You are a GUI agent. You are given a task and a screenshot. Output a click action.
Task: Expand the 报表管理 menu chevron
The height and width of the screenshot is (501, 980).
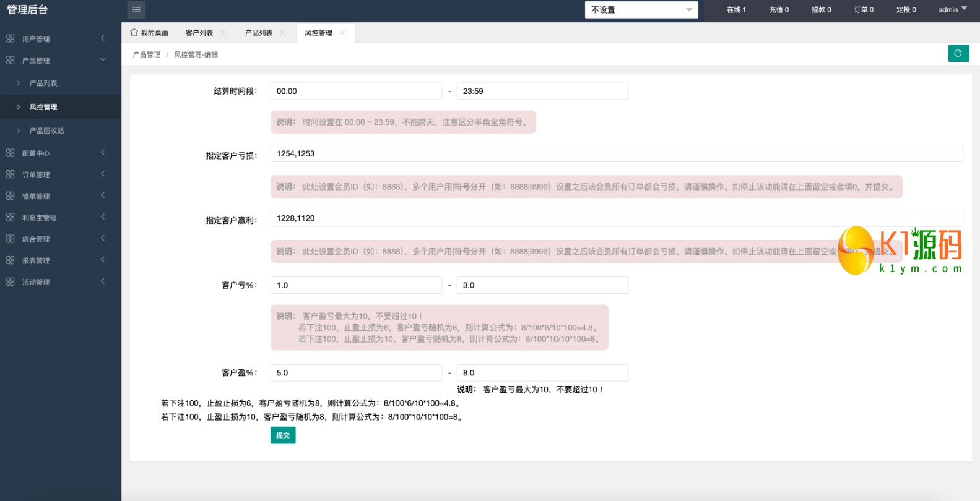[103, 260]
